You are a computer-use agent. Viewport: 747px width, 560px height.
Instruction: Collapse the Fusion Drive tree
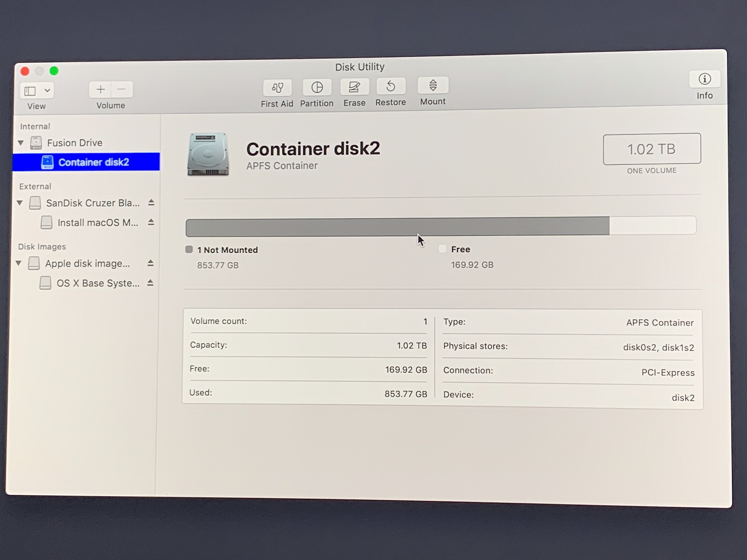(21, 143)
